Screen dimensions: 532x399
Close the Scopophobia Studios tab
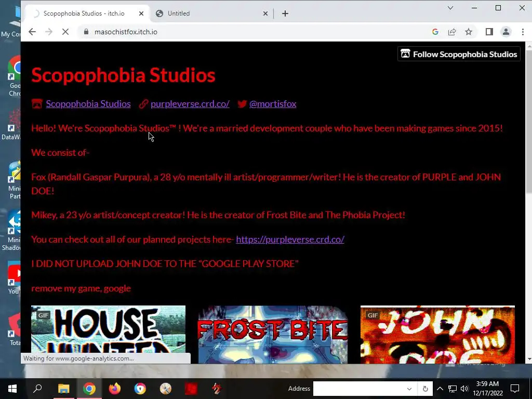coord(141,14)
